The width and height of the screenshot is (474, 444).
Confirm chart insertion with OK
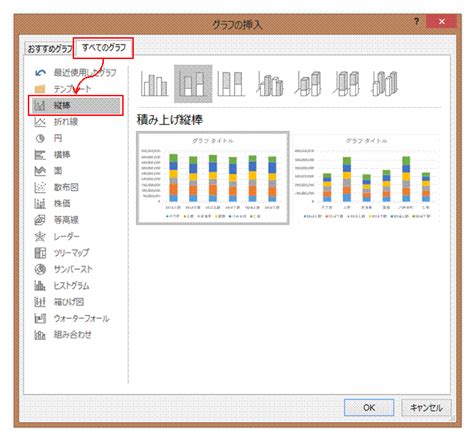pos(369,407)
